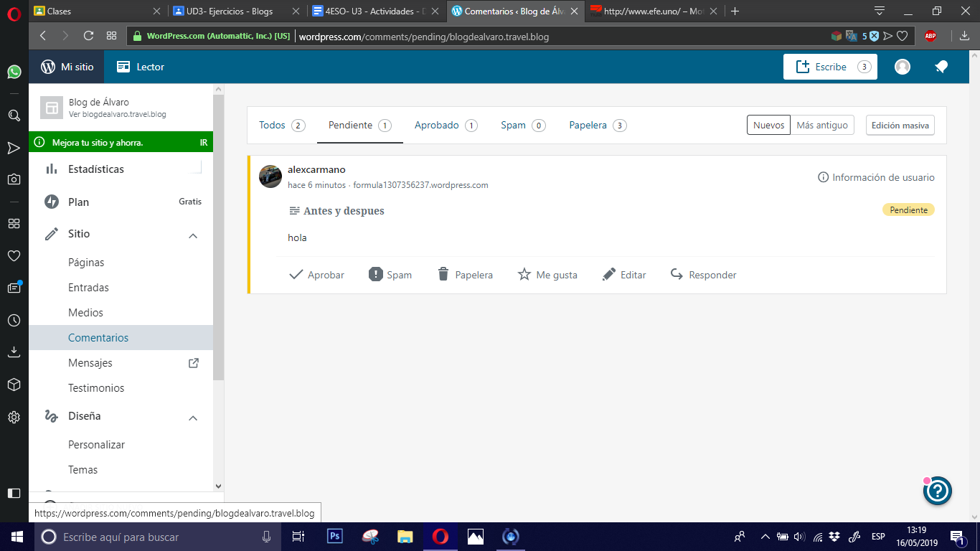Image resolution: width=980 pixels, height=551 pixels.
Task: Collapse the Sitio sidebar section
Action: tap(193, 235)
